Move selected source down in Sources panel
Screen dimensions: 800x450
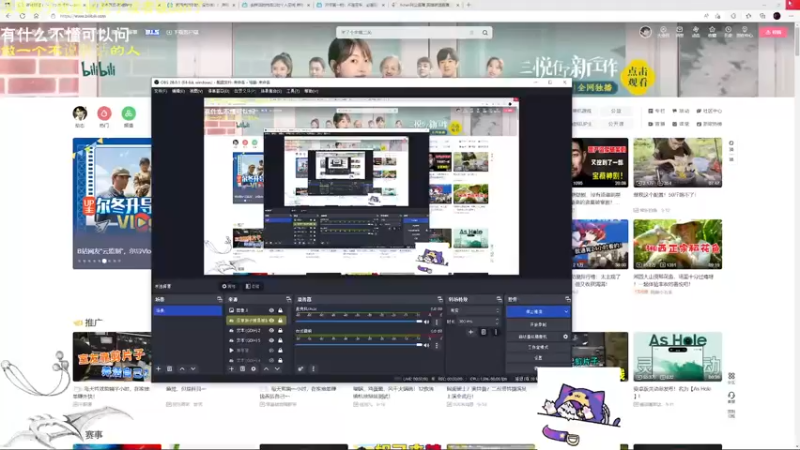277,368
